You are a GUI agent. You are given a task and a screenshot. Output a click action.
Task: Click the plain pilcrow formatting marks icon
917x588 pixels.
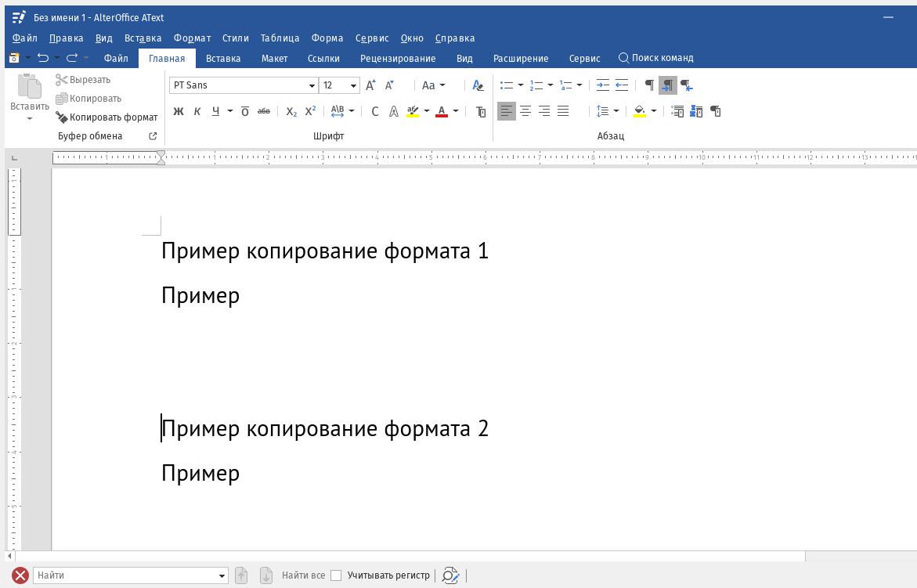coord(649,85)
